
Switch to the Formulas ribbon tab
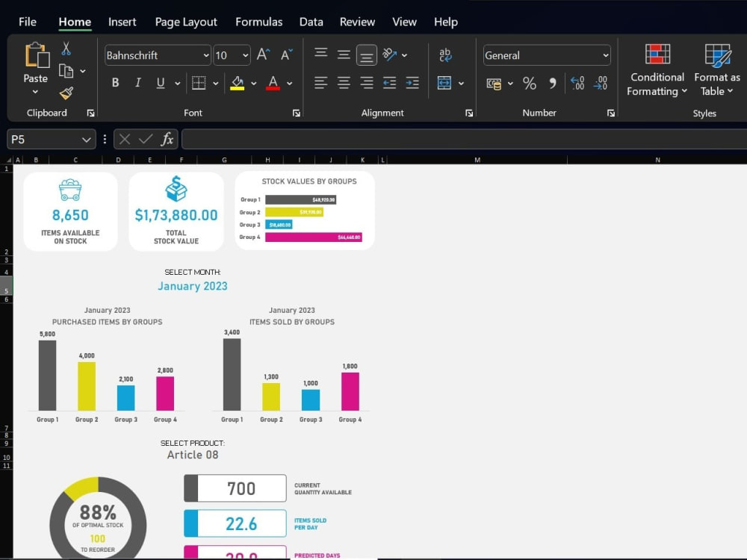(258, 22)
